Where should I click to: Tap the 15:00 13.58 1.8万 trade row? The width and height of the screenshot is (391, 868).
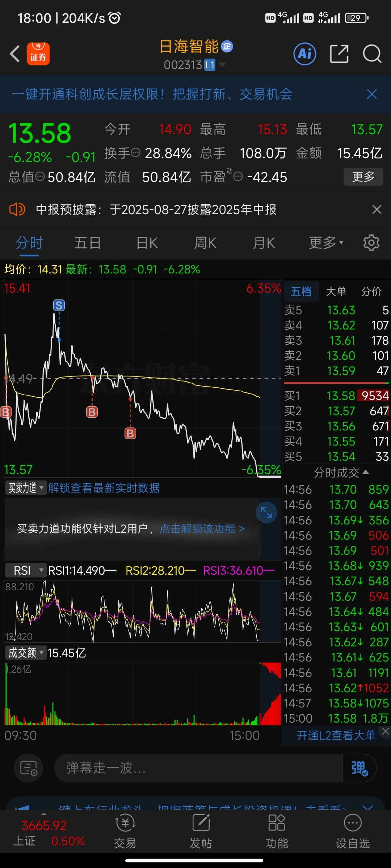(336, 718)
